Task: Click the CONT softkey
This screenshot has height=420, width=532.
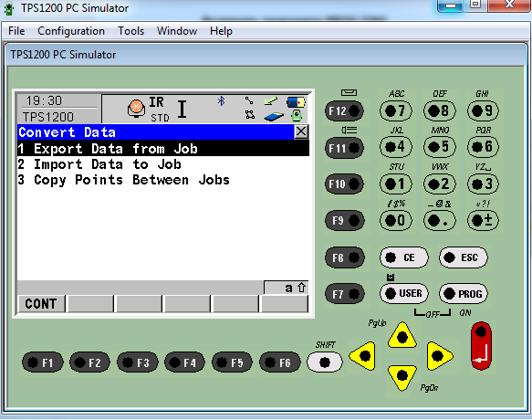Action: [x=41, y=303]
